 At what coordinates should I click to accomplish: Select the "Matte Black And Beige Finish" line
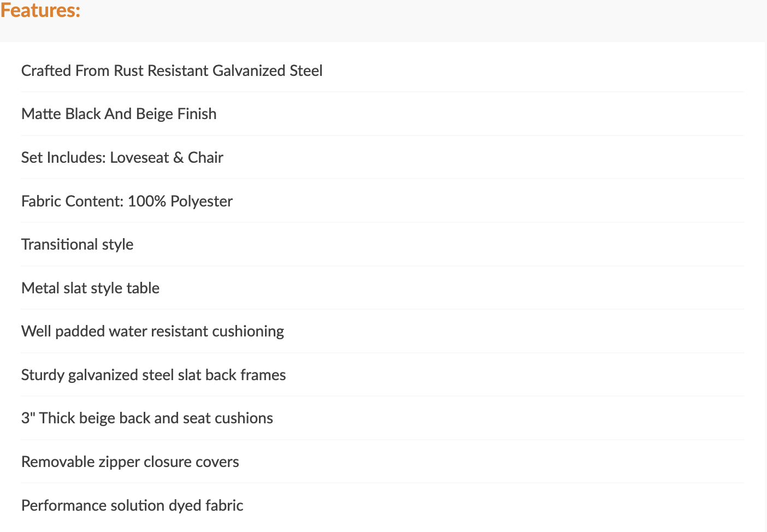tap(119, 114)
